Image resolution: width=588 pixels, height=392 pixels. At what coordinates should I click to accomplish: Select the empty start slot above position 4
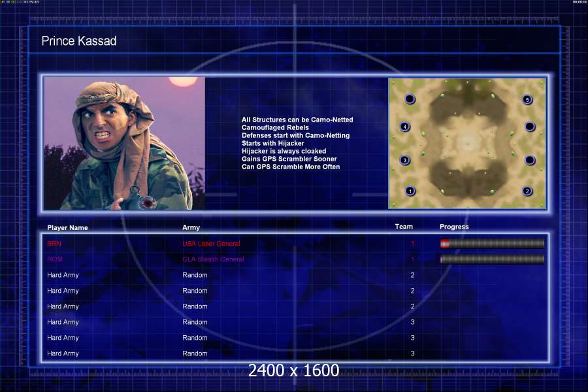click(410, 99)
